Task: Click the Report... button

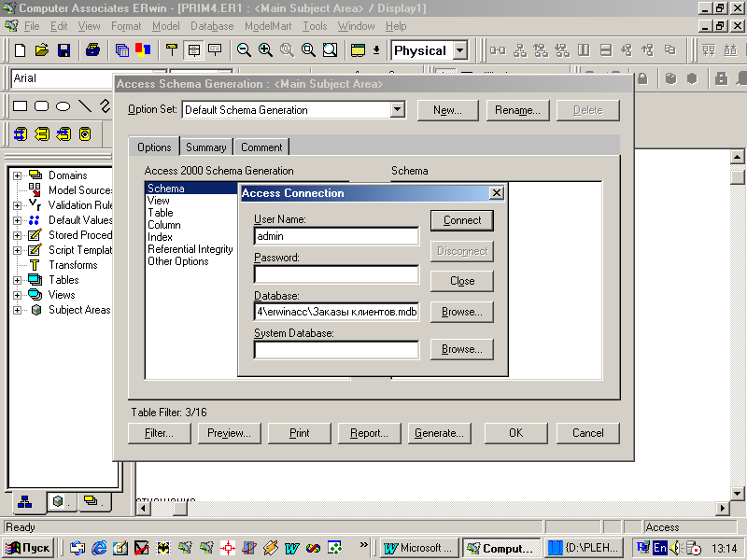Action: 369,433
